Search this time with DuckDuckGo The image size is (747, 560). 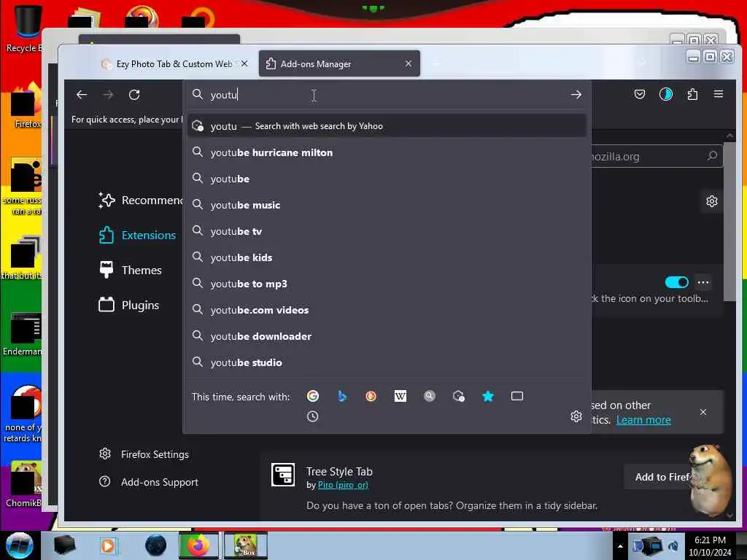coord(371,396)
